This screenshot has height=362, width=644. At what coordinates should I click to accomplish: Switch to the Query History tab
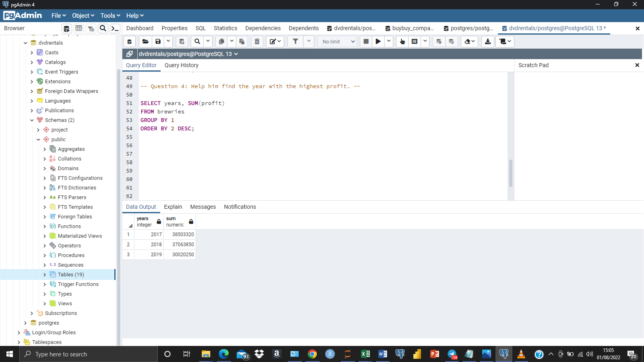(x=181, y=65)
